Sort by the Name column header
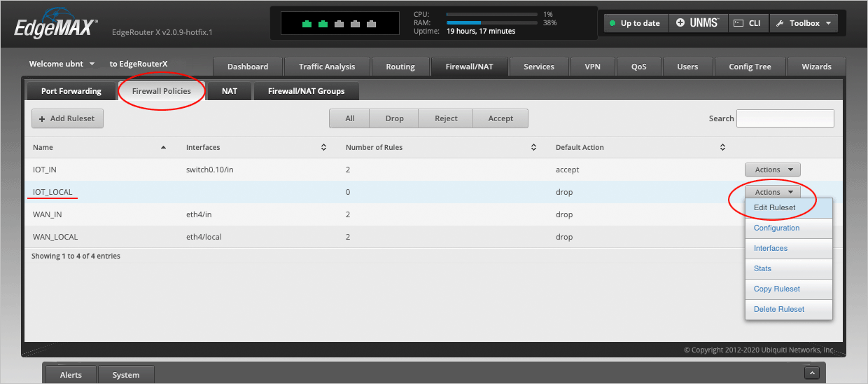Screen dimensions: 868x384 100,147
